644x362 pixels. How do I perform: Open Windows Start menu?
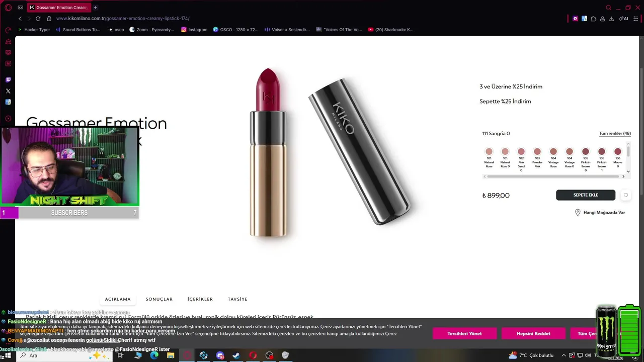[x=8, y=355]
